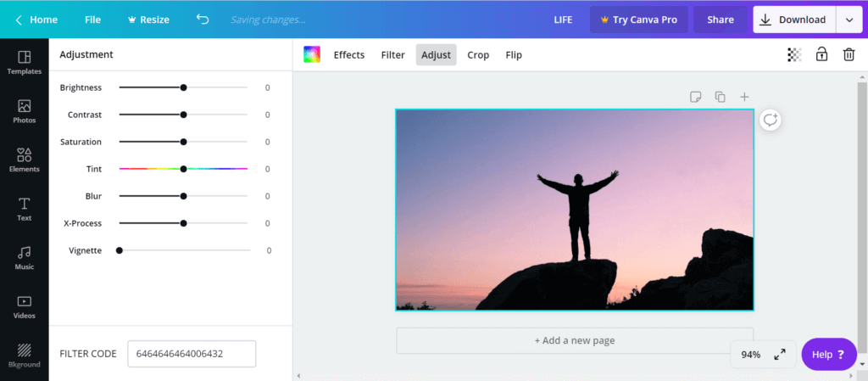Click the add comment bubble icon
The image size is (868, 381).
point(770,120)
